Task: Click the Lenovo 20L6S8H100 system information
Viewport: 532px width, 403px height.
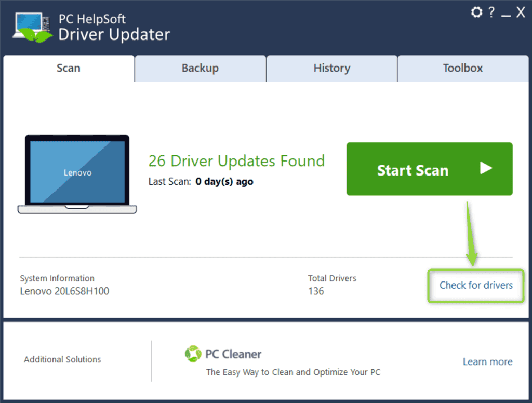Action: 64,291
